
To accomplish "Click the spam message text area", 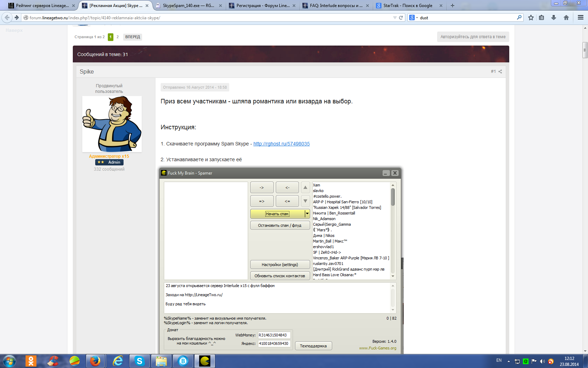I will click(x=277, y=298).
